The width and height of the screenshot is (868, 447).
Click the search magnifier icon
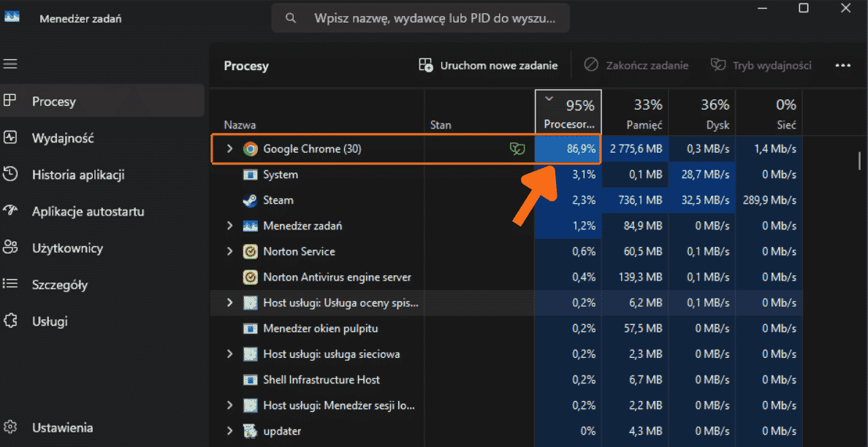click(x=291, y=18)
